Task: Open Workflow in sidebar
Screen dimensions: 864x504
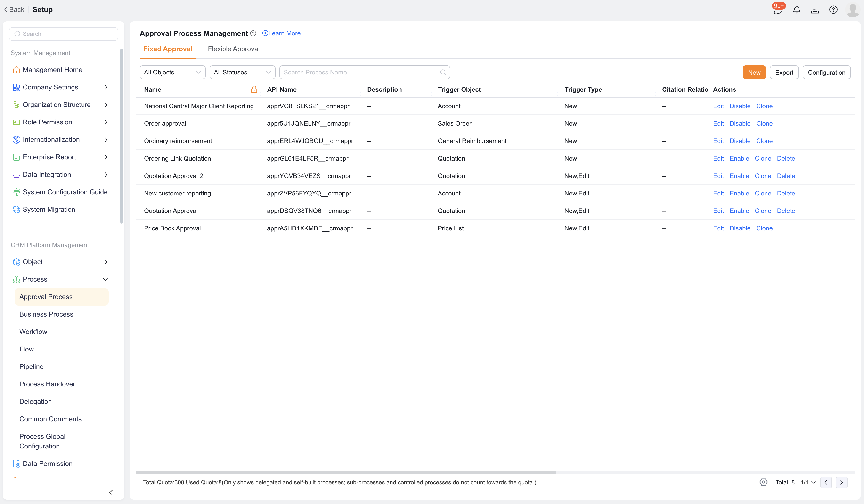Action: point(33,332)
